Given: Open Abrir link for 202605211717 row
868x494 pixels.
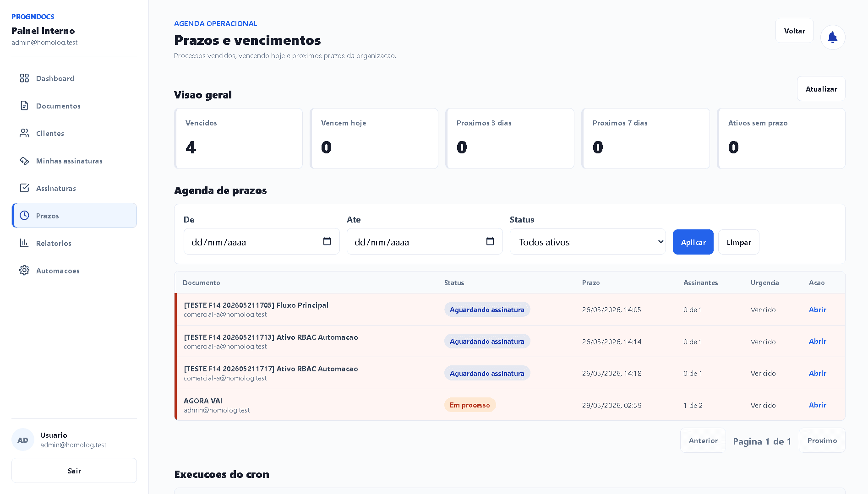Looking at the screenshot, I should pyautogui.click(x=817, y=373).
